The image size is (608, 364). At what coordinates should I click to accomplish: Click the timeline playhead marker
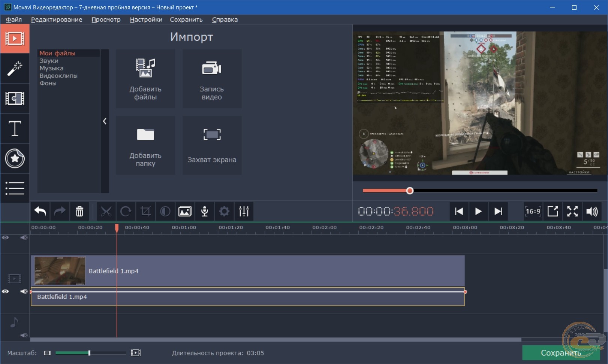(x=117, y=228)
